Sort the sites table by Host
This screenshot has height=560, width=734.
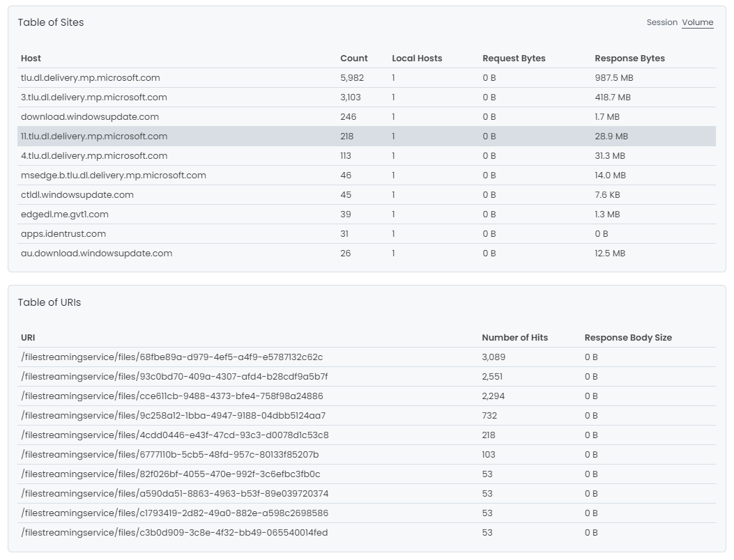click(31, 59)
